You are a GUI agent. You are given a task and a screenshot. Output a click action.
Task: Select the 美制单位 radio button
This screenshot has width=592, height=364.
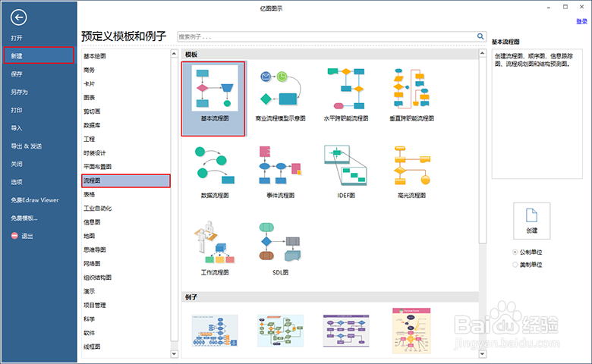515,265
